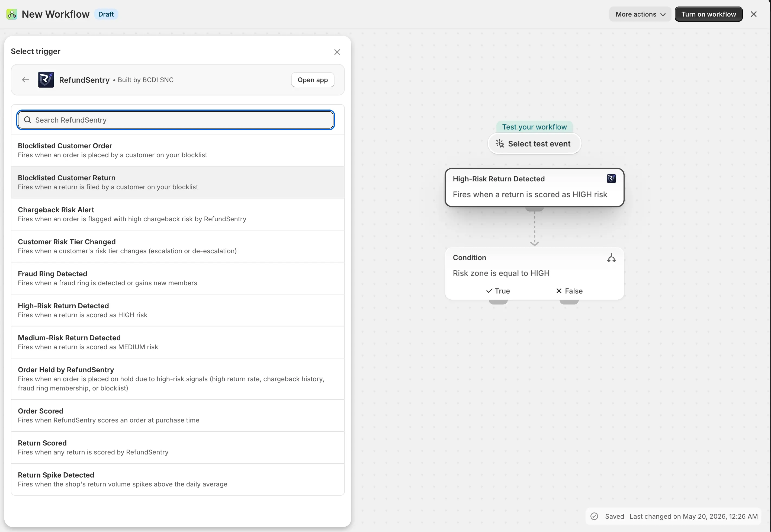This screenshot has height=532, width=771.
Task: Click the False branch label
Action: point(569,291)
